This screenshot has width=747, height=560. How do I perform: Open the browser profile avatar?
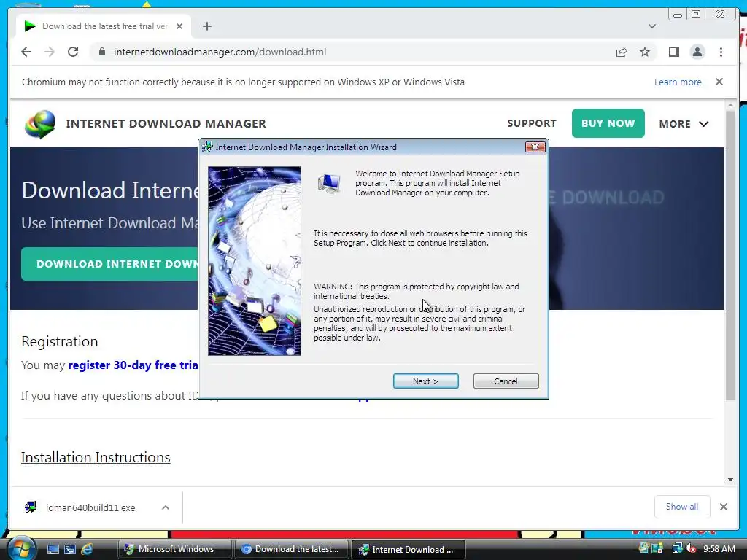pyautogui.click(x=697, y=52)
